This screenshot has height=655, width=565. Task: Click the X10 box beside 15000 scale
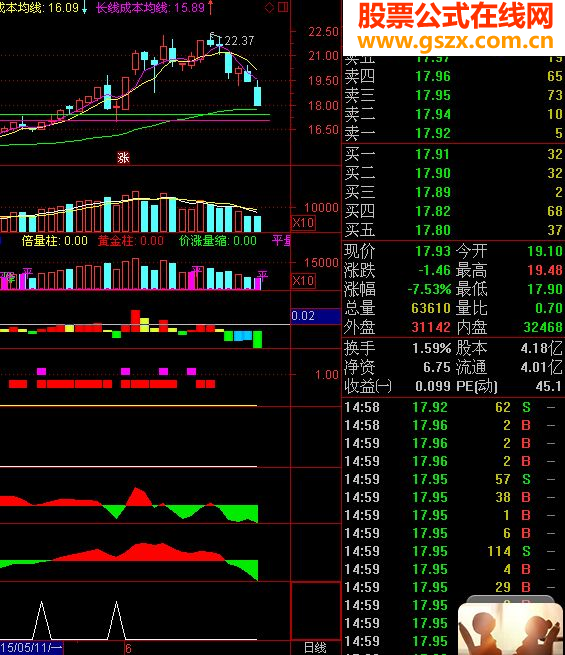coord(303,280)
